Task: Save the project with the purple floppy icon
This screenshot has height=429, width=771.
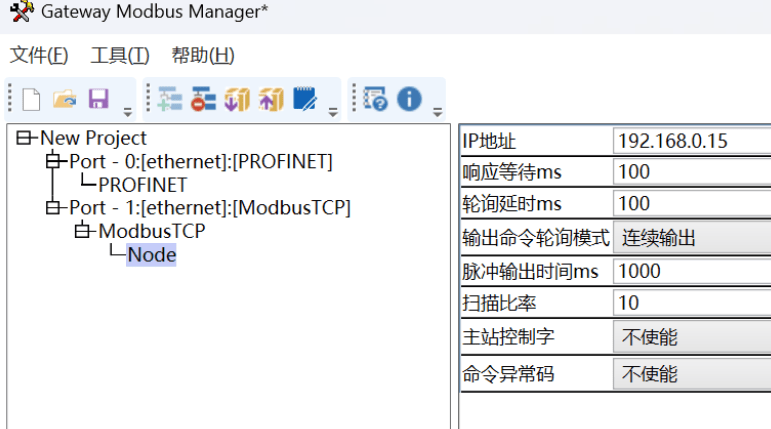Action: tap(98, 99)
